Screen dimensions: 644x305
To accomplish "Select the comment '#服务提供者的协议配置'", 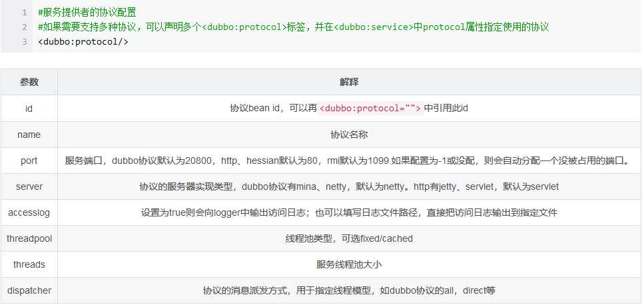I will click(x=87, y=13).
